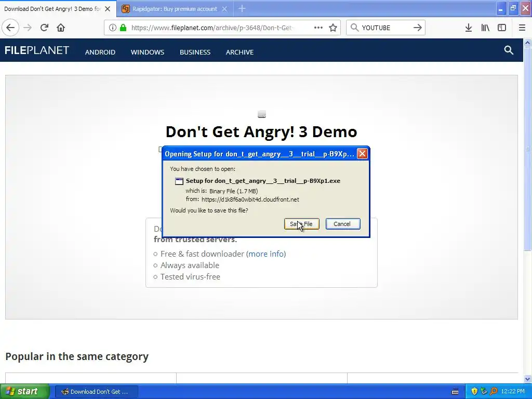Image resolution: width=532 pixels, height=399 pixels.
Task: Open the Firefox hamburger menu
Action: tap(522, 28)
